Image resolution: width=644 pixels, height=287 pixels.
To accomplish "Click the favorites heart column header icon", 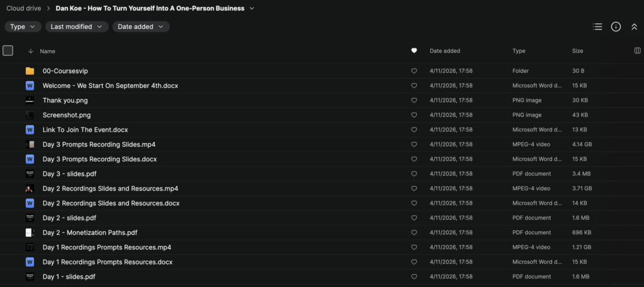I will pos(414,51).
